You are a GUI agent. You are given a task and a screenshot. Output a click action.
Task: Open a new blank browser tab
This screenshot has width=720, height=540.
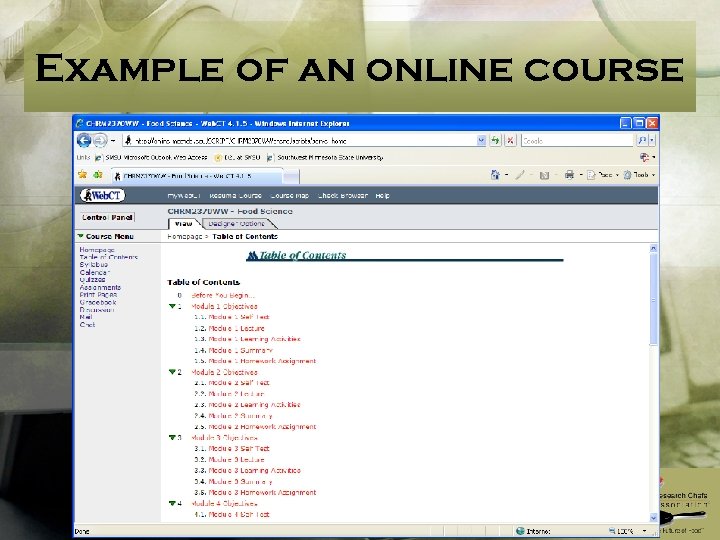(291, 176)
